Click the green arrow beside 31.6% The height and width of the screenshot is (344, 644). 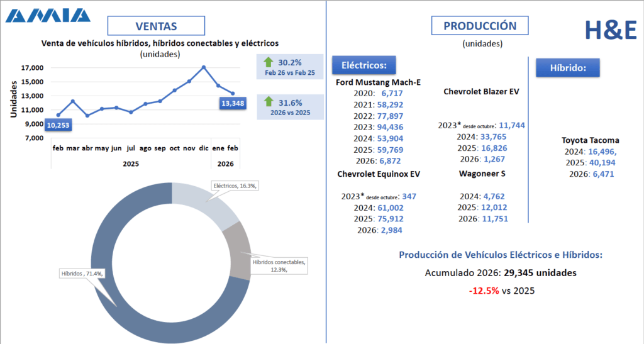[x=269, y=102]
